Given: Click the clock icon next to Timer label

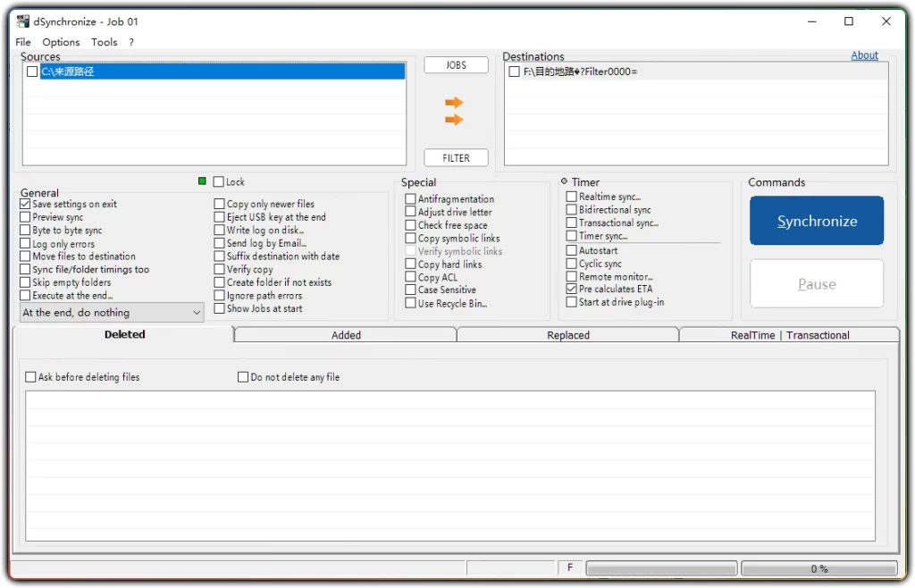Looking at the screenshot, I should (563, 181).
